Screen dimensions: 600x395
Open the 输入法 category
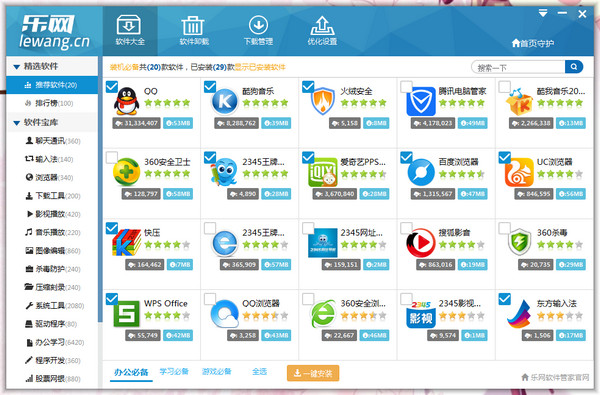[x=49, y=159]
